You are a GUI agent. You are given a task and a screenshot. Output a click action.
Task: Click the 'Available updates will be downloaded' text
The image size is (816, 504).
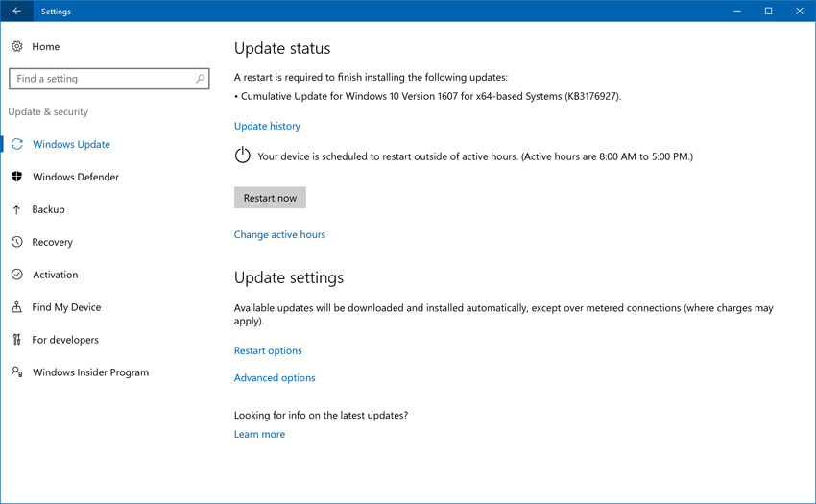(x=504, y=315)
